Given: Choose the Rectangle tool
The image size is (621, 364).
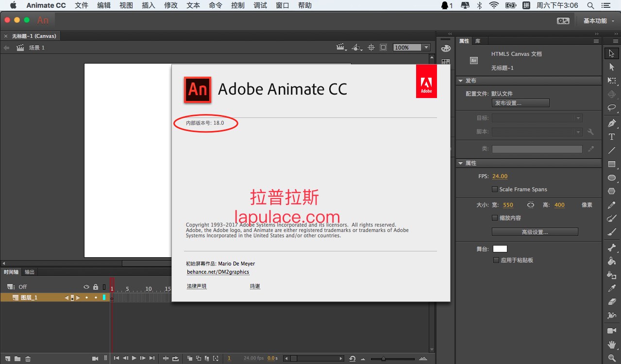Looking at the screenshot, I should (x=612, y=165).
